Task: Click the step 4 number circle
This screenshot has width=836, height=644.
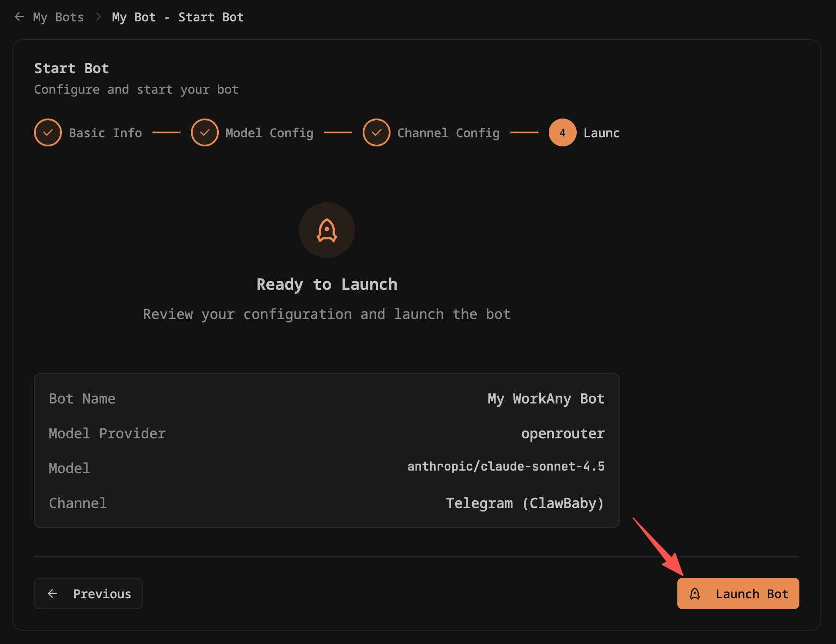Action: 562,132
